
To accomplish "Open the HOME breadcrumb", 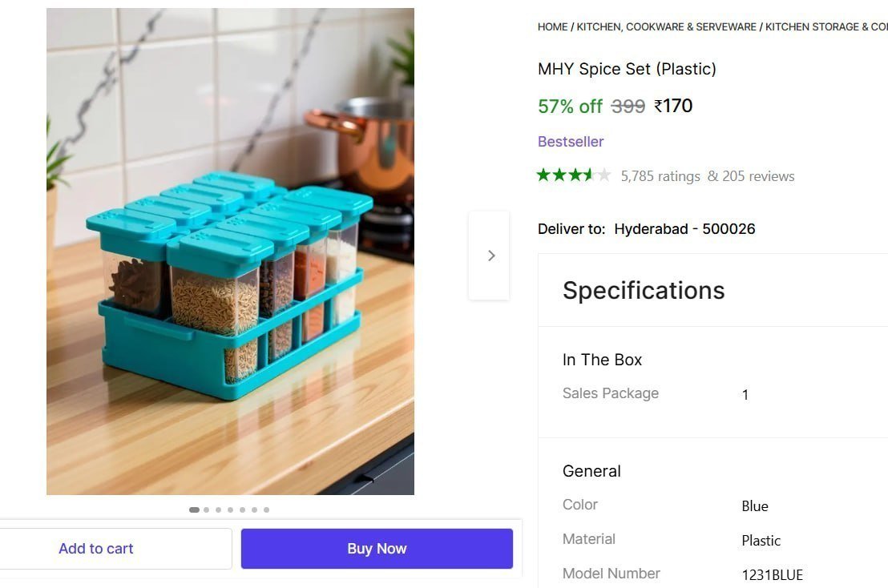I will [x=552, y=26].
